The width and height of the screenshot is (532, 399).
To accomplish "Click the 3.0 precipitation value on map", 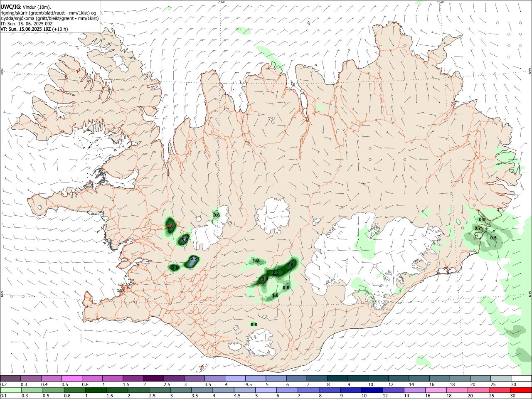I will [x=264, y=279].
